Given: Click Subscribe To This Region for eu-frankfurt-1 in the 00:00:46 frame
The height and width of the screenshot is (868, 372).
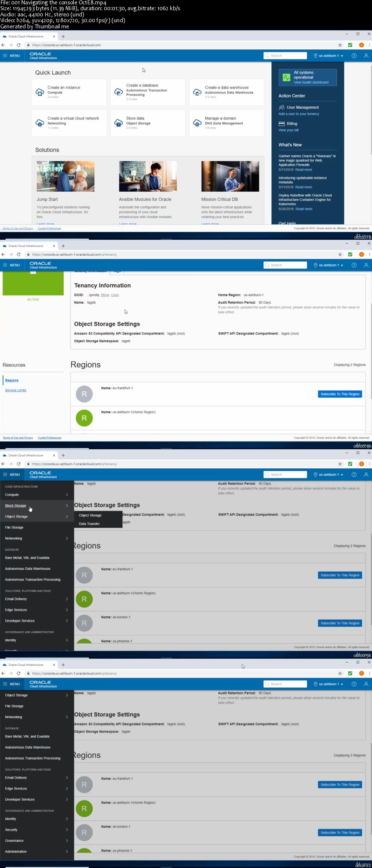Looking at the screenshot, I should [x=340, y=394].
